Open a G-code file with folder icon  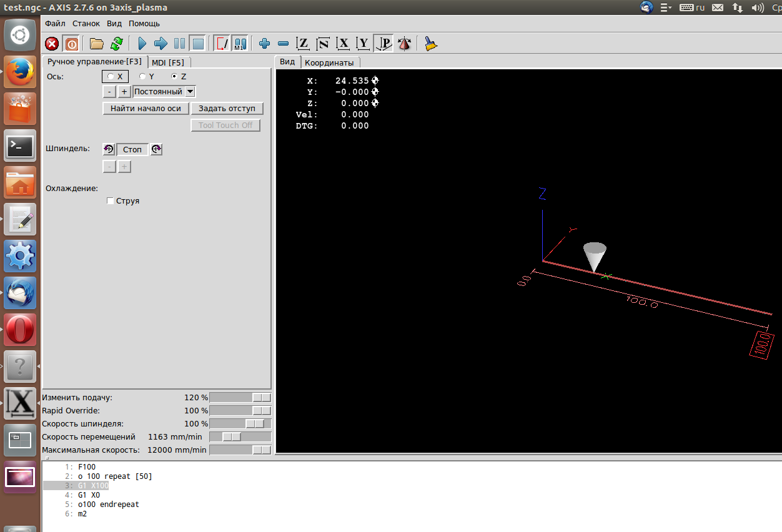[96, 44]
